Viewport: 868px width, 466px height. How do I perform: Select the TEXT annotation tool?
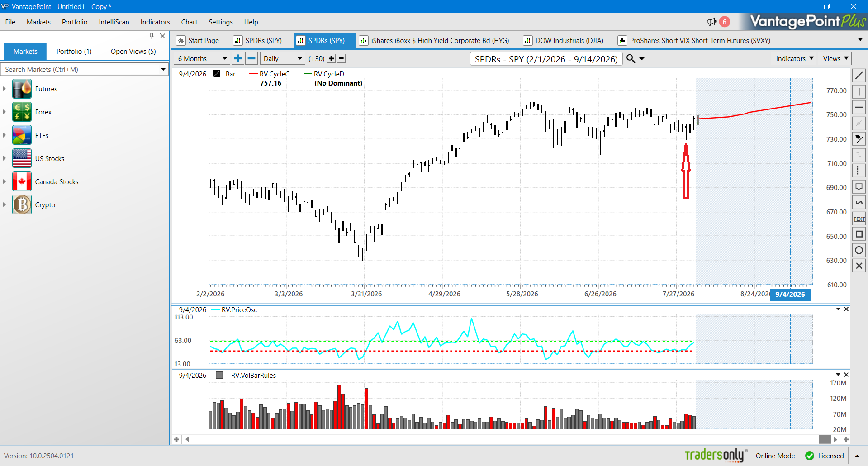[x=859, y=219]
